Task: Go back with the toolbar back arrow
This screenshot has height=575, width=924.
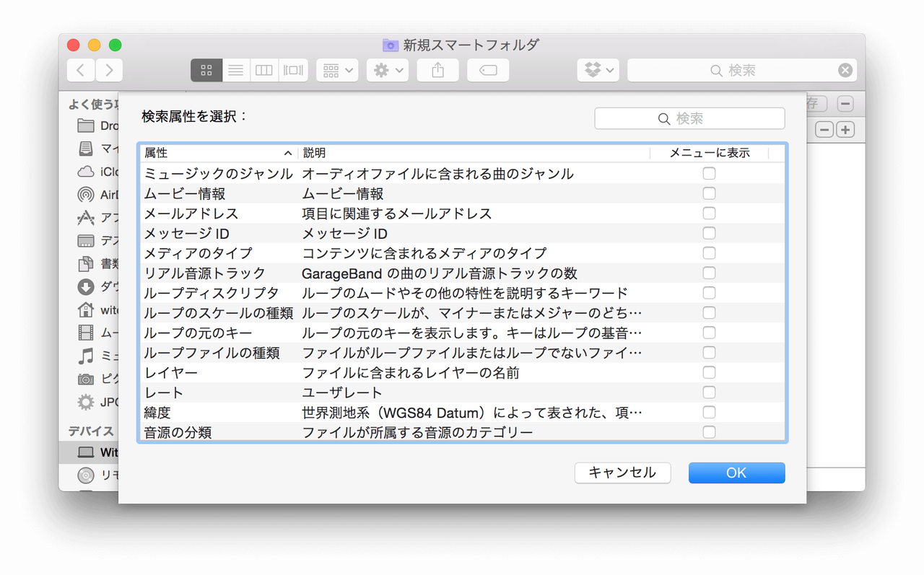Action: point(81,70)
